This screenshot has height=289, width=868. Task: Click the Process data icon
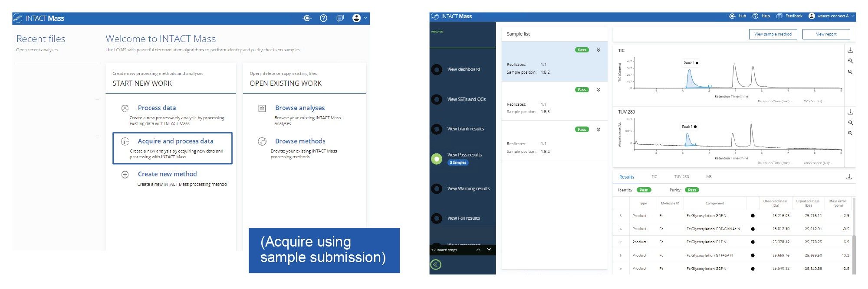[x=125, y=108]
